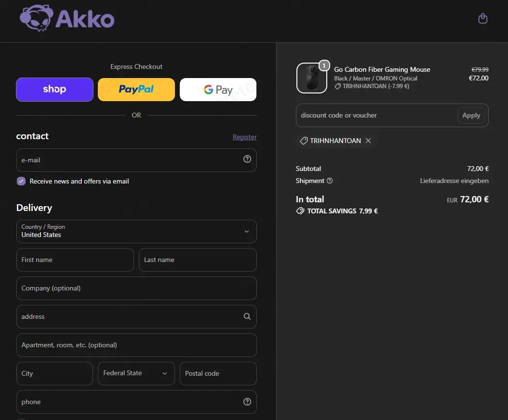Focus the First name field
Viewport: 508px width, 420px height.
75,260
